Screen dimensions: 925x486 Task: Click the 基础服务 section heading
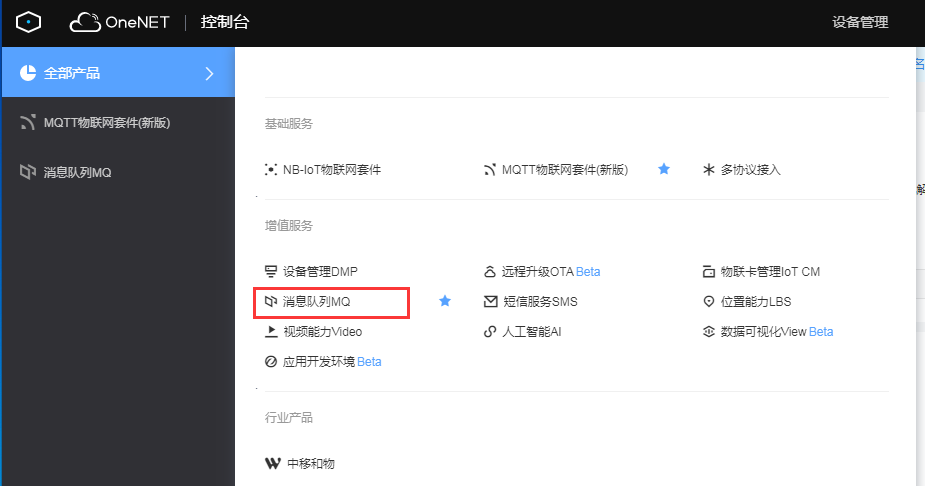288,124
